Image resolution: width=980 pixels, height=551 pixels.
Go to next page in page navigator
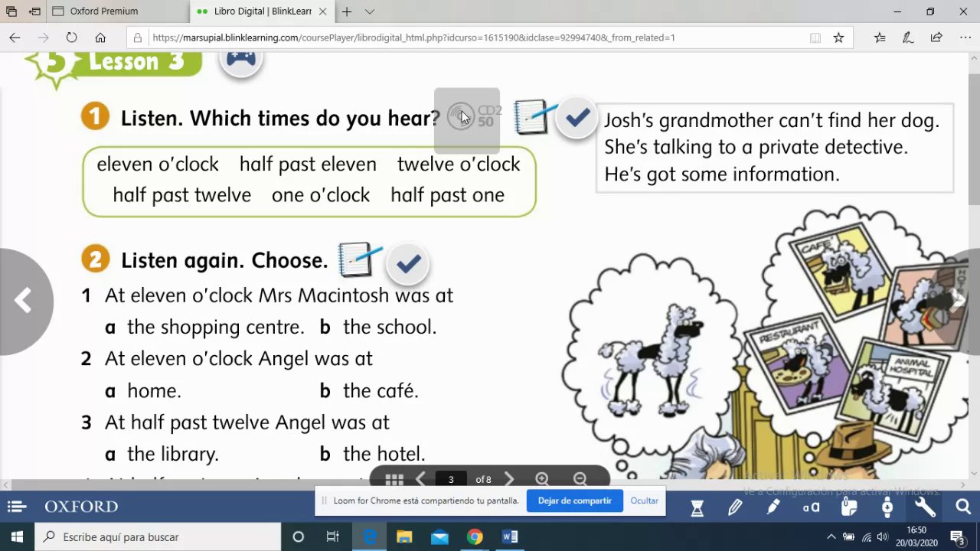(x=509, y=480)
